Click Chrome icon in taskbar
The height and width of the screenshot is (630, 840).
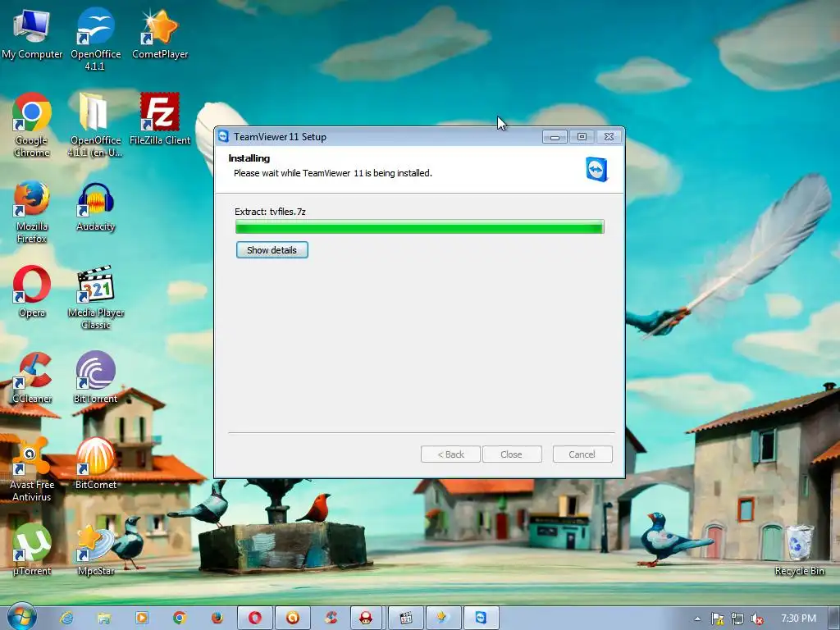click(x=180, y=619)
